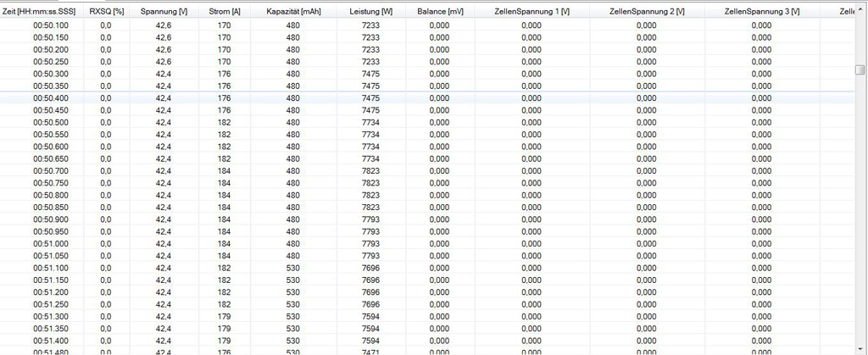Click the ZellenSpannung 3 [V] header
Screen dimensions: 868x355
760,12
